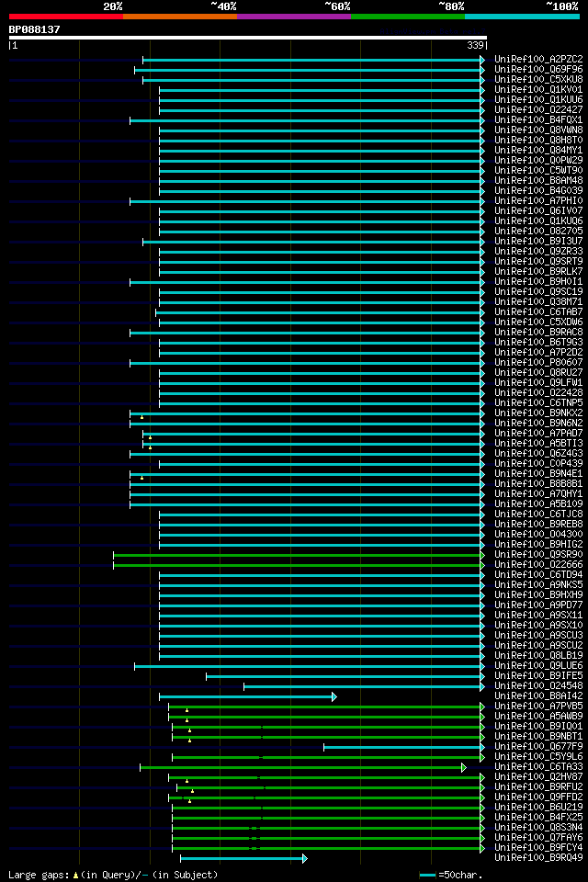Select hit UniRef100_C5XKU8
This screenshot has height=882, width=588.
[x=538, y=79]
